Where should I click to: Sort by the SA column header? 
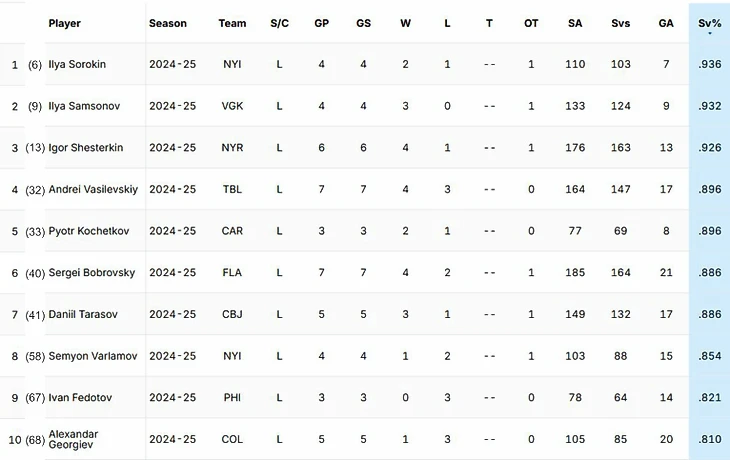click(575, 23)
